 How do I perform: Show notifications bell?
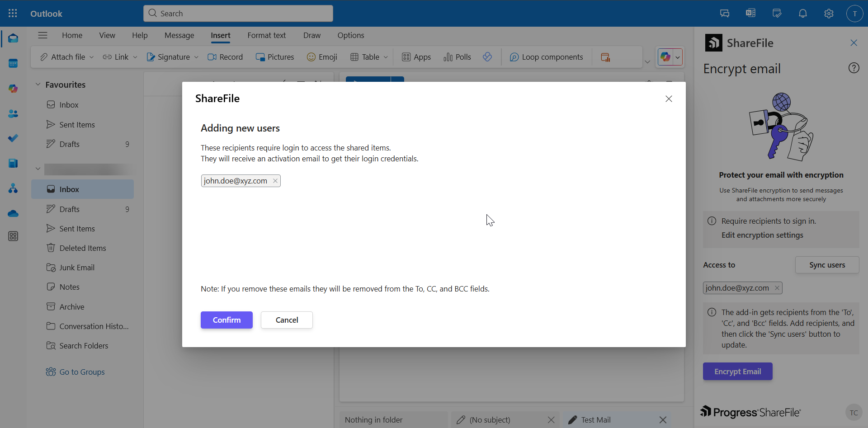tap(803, 14)
